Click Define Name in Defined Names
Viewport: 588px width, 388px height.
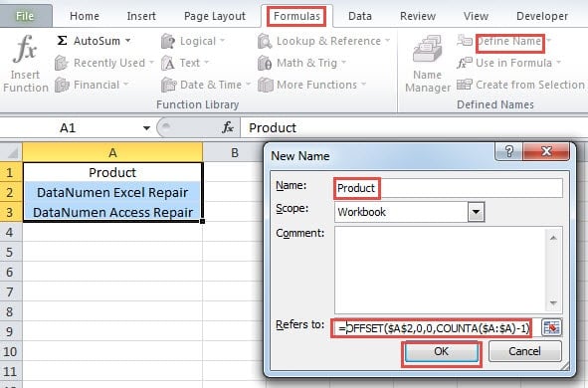(x=508, y=41)
